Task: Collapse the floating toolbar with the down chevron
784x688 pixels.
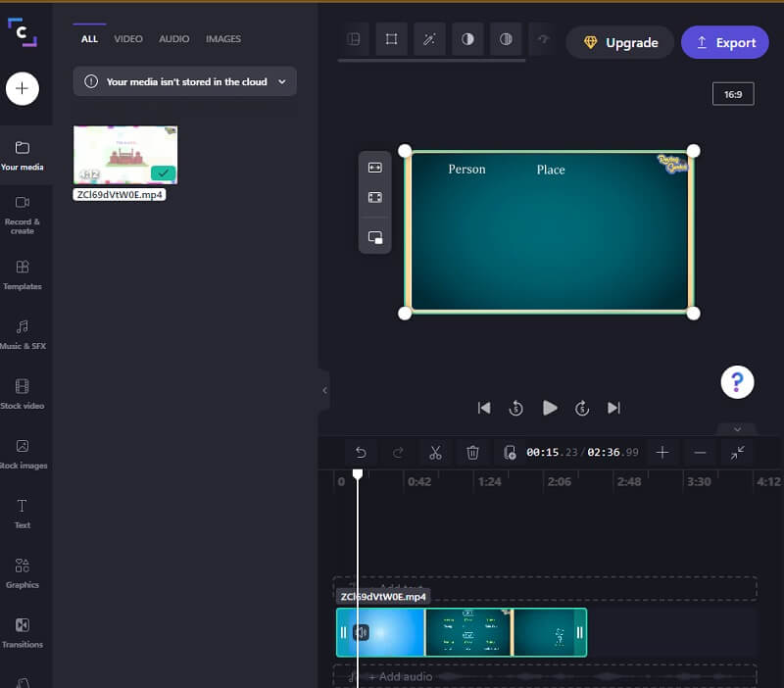Action: [737, 429]
